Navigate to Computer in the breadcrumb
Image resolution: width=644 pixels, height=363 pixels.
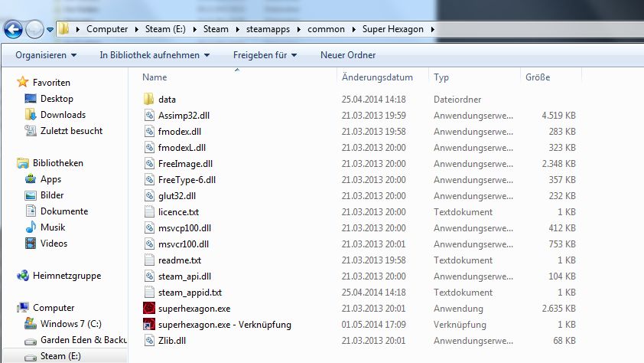(107, 29)
